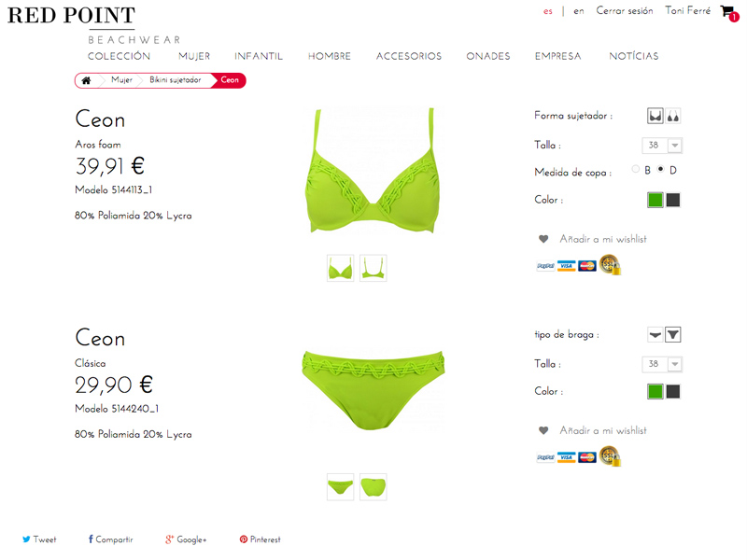Open the brief Talla size dropdown
The height and width of the screenshot is (560, 747).
pyautogui.click(x=662, y=364)
